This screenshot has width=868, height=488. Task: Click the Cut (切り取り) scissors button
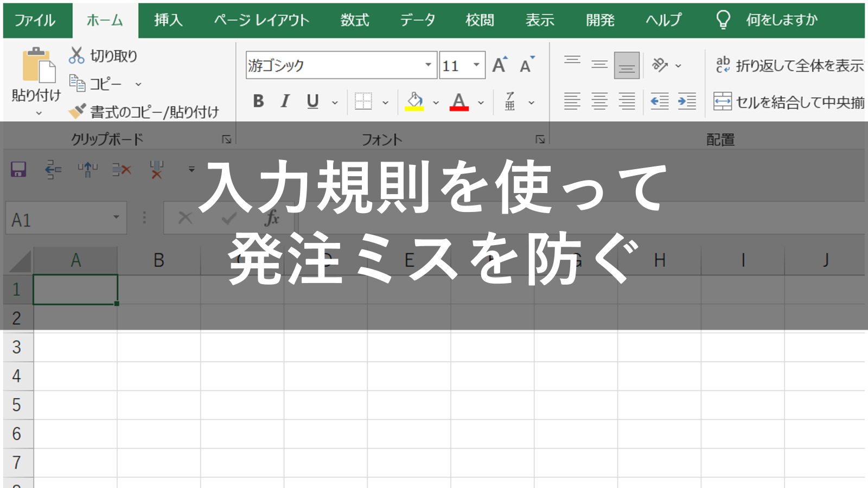[103, 55]
